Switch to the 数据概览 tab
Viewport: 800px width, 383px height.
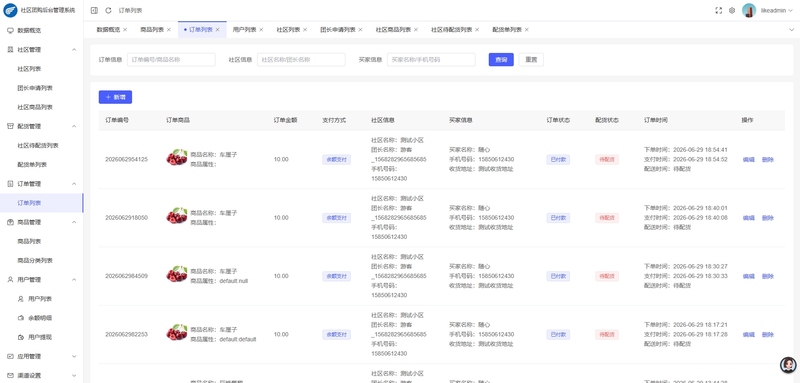[108, 30]
